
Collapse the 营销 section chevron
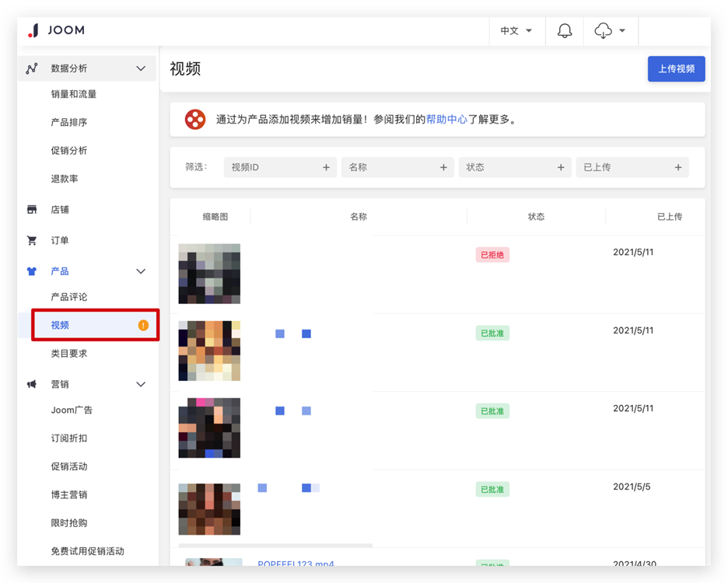pos(141,384)
